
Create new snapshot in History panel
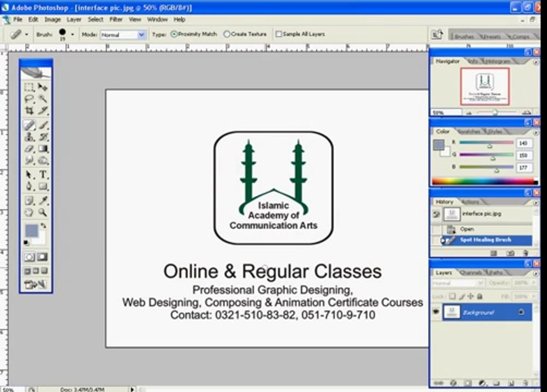coord(511,253)
